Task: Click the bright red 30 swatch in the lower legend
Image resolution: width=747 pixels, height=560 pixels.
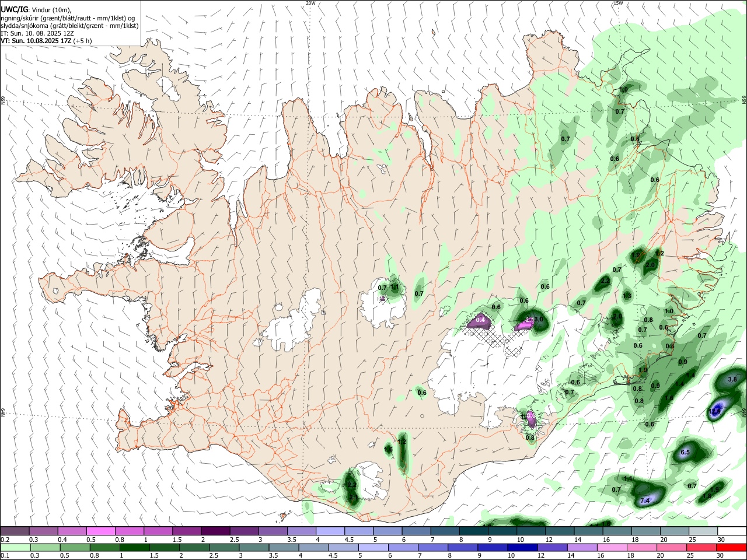Action: pos(731,547)
